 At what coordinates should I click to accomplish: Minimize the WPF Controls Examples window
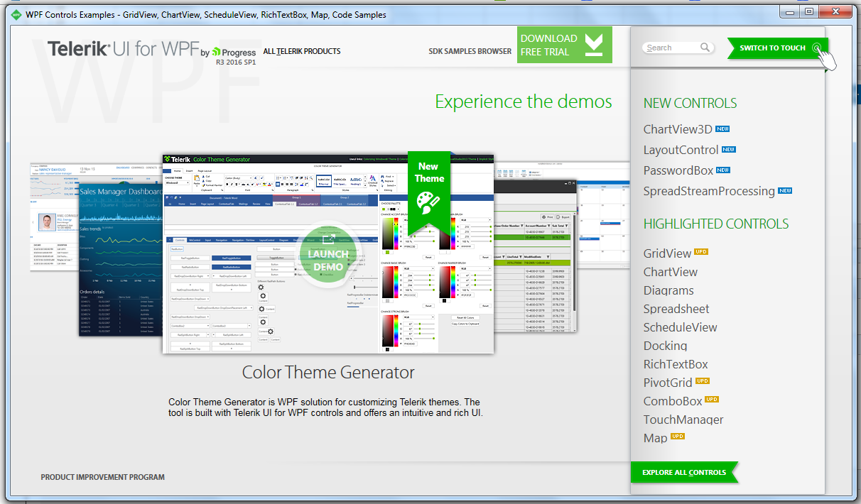789,12
